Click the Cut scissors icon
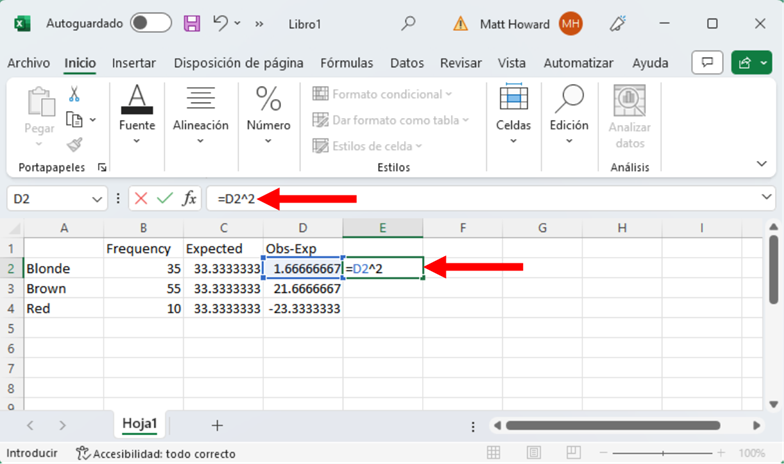The image size is (784, 464). [74, 94]
